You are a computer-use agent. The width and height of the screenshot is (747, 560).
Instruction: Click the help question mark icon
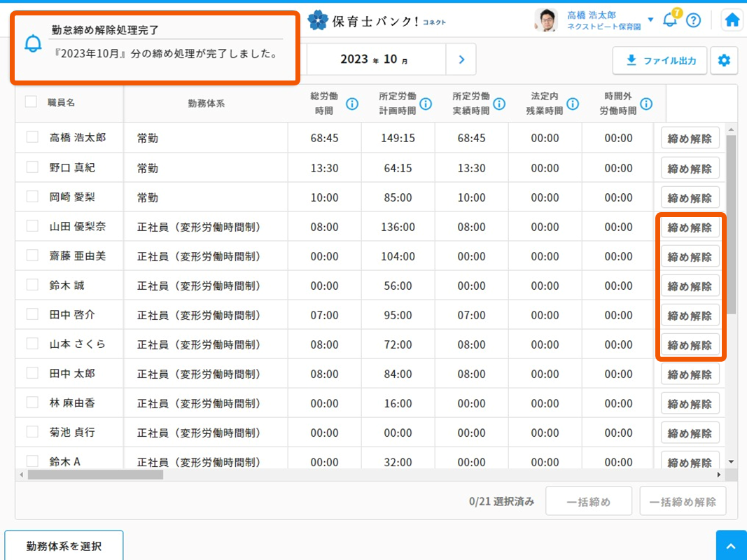(x=693, y=20)
